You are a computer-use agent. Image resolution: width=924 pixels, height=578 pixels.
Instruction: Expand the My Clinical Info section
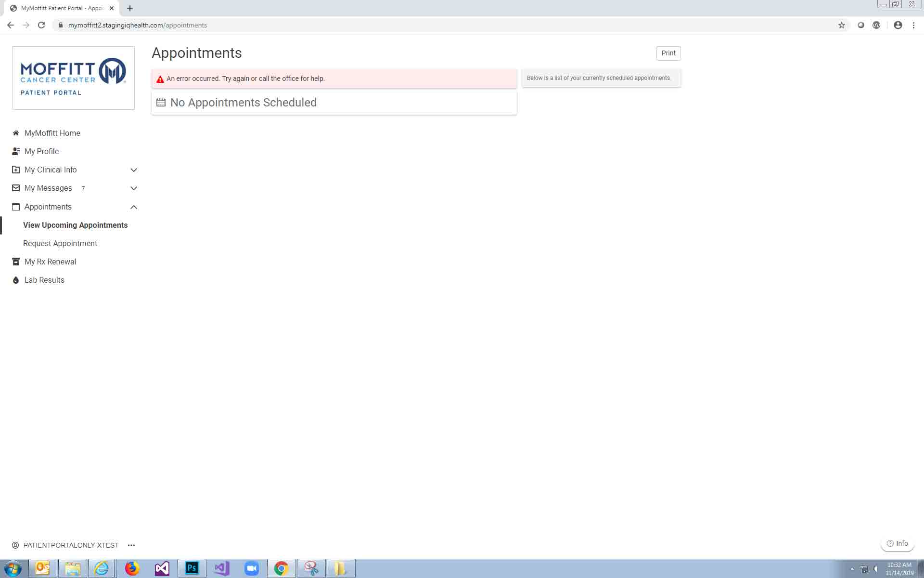point(134,170)
